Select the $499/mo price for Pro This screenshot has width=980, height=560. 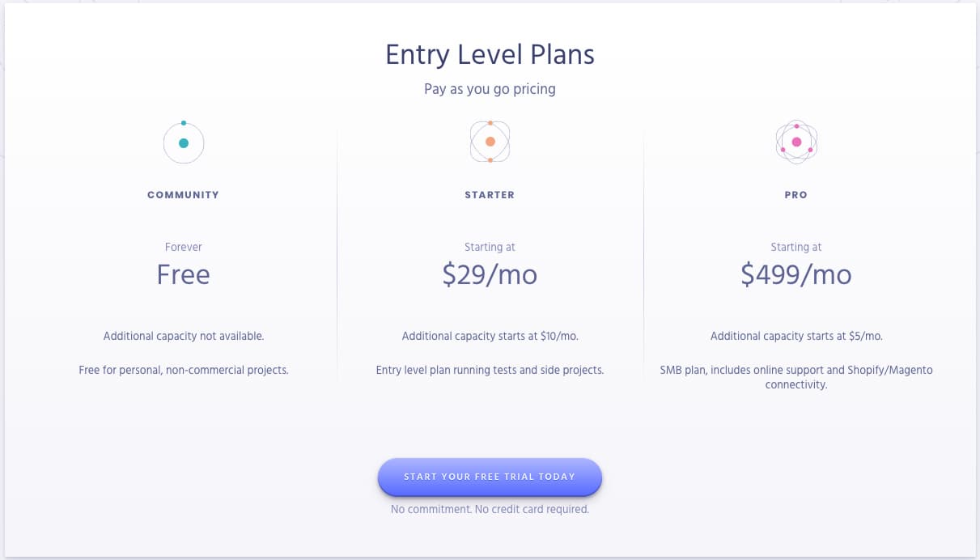tap(795, 274)
